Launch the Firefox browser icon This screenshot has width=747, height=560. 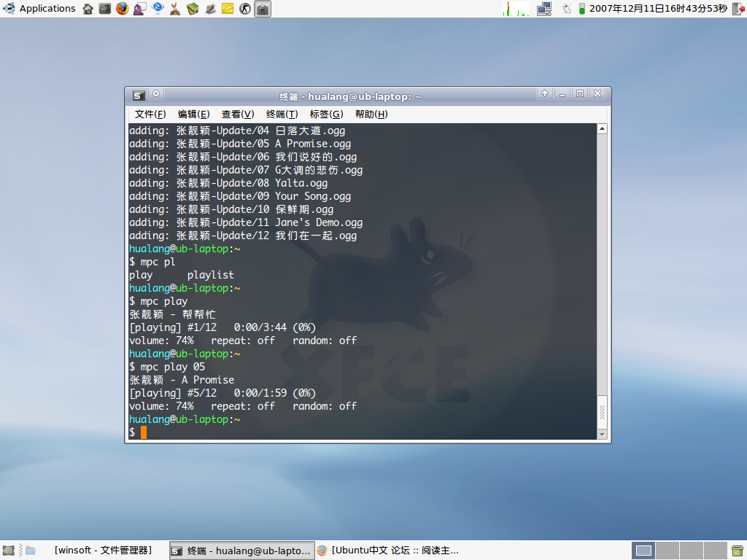coord(123,9)
